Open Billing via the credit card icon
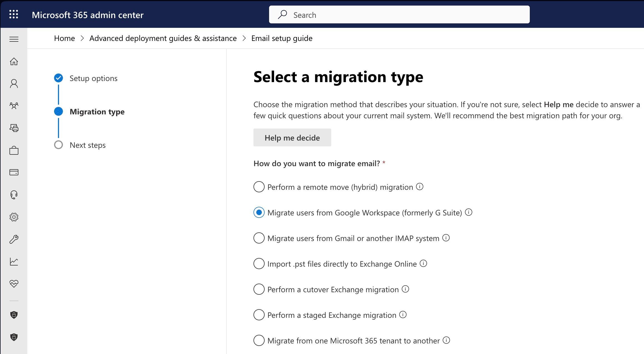 coord(14,172)
